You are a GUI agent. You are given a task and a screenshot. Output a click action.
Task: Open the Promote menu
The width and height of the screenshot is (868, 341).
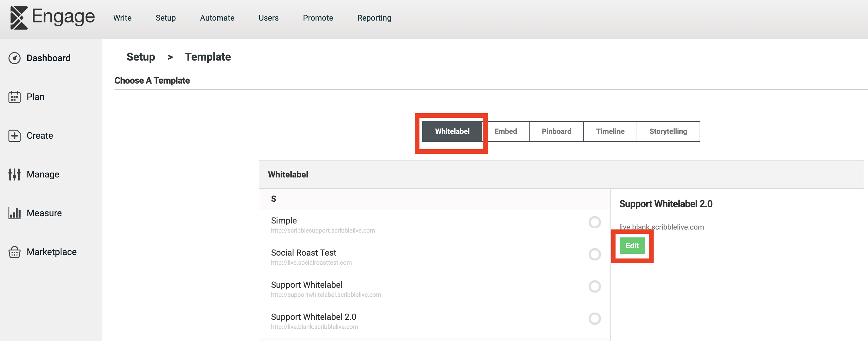pos(318,18)
